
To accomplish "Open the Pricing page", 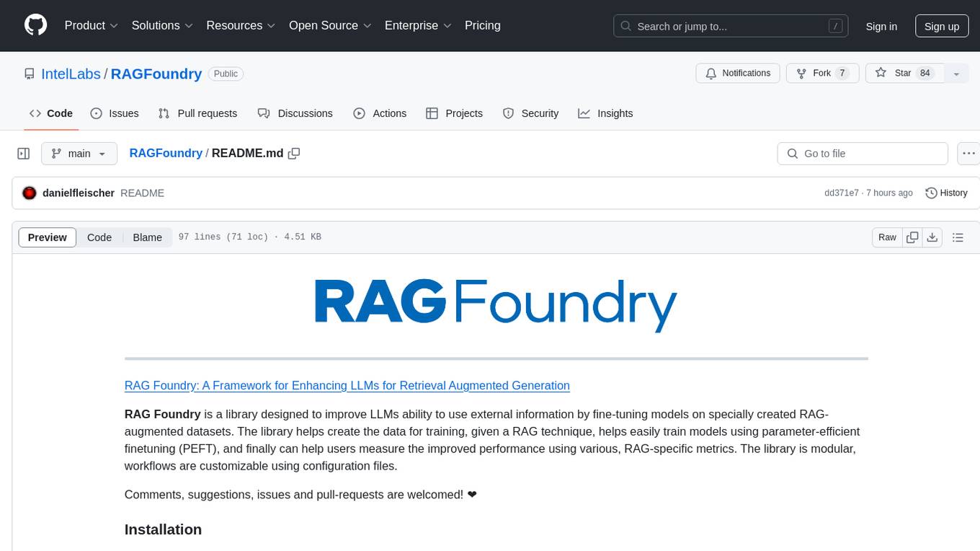I will (x=483, y=25).
